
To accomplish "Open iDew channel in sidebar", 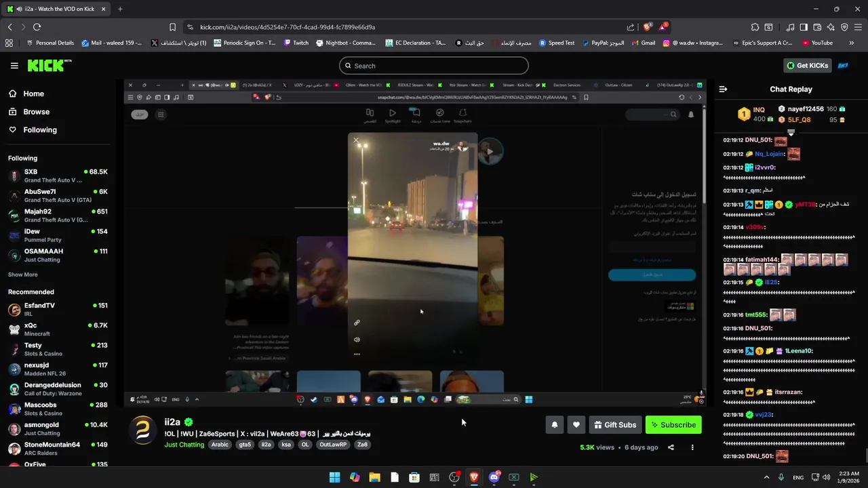I will tap(58, 235).
